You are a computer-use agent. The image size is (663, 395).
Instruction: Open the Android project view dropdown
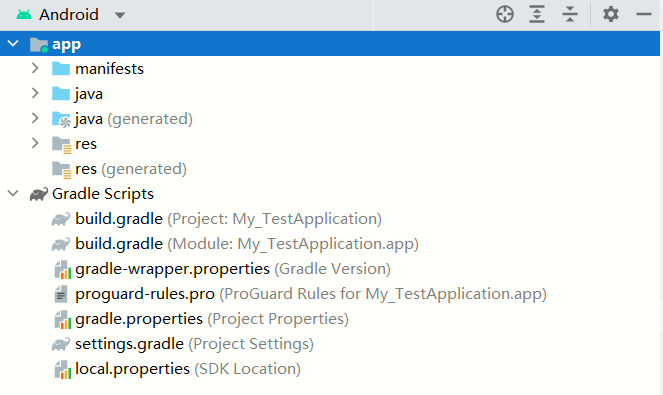tap(120, 16)
